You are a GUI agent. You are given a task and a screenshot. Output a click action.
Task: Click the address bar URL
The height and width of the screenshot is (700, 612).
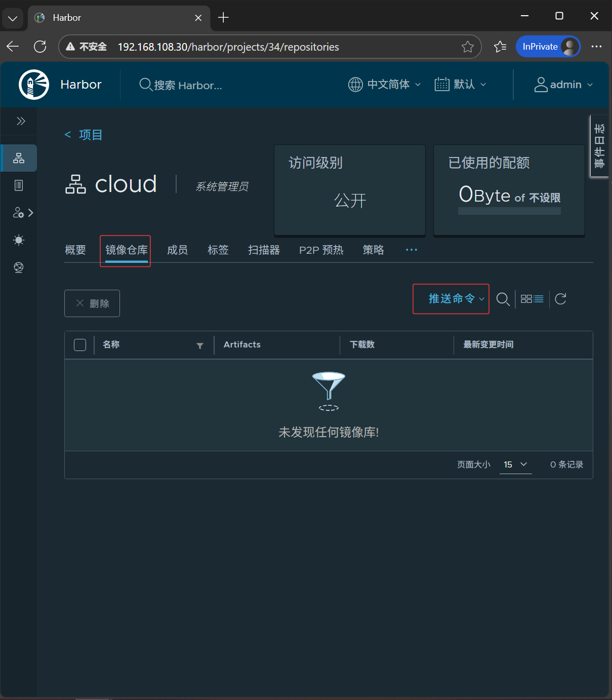click(228, 47)
